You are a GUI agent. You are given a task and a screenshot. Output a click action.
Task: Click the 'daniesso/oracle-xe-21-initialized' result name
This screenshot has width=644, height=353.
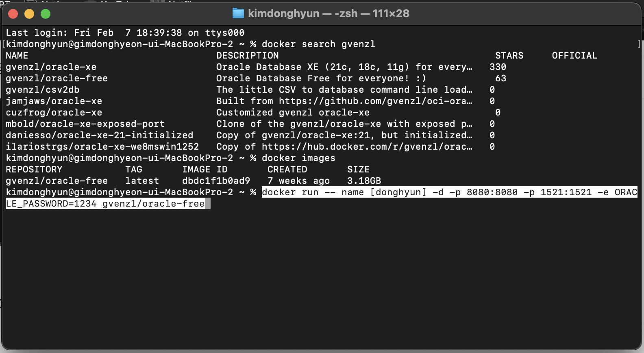pyautogui.click(x=100, y=135)
